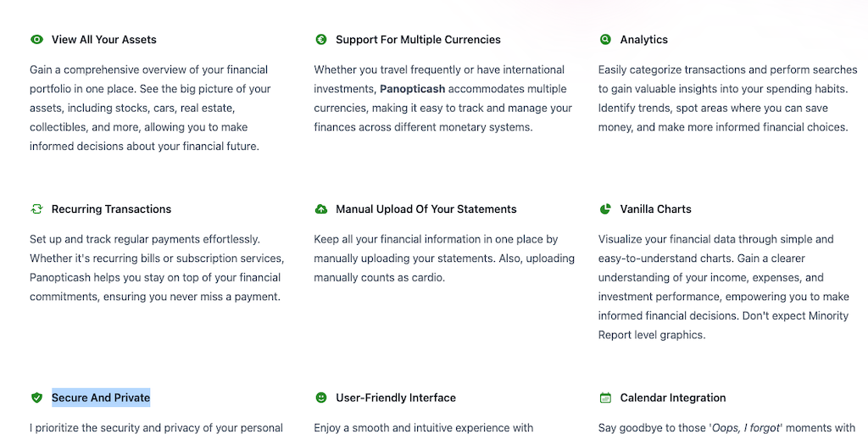Click the View All Your Assets heading

point(103,40)
